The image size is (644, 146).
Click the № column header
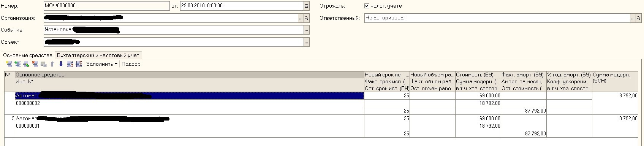coord(9,81)
